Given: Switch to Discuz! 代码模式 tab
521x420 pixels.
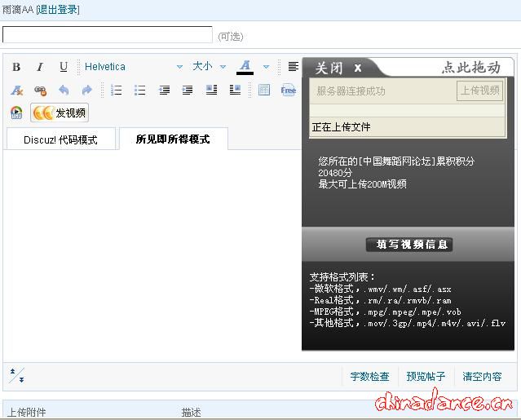Looking at the screenshot, I should pyautogui.click(x=61, y=139).
